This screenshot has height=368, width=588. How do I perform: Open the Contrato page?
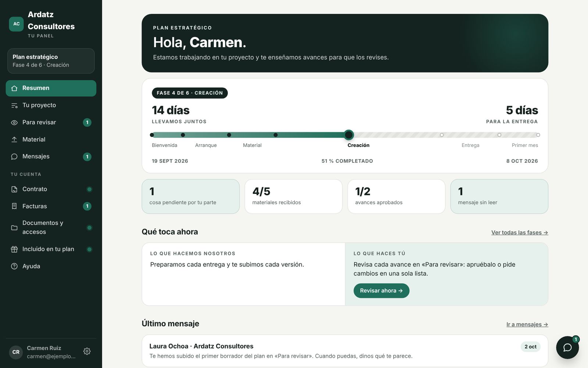(51, 189)
